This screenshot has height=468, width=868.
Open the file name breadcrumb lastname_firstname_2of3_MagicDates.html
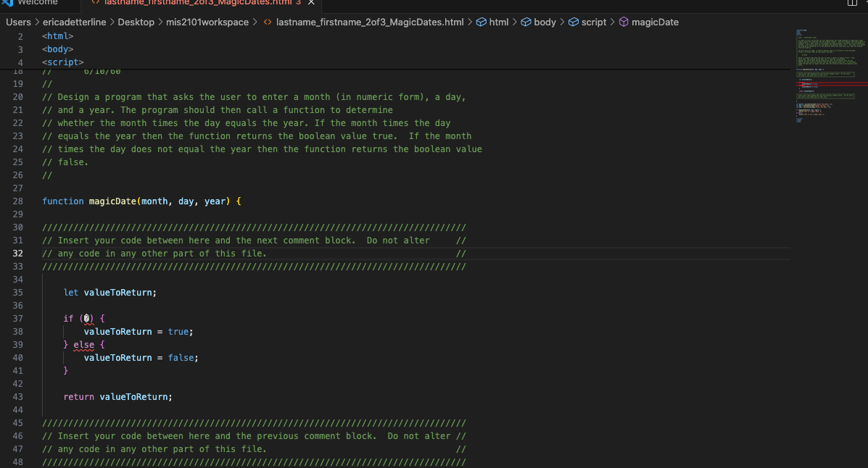pyautogui.click(x=370, y=22)
